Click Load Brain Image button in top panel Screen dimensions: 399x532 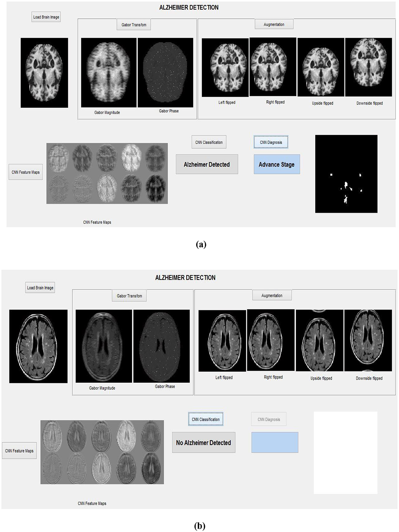(x=46, y=17)
